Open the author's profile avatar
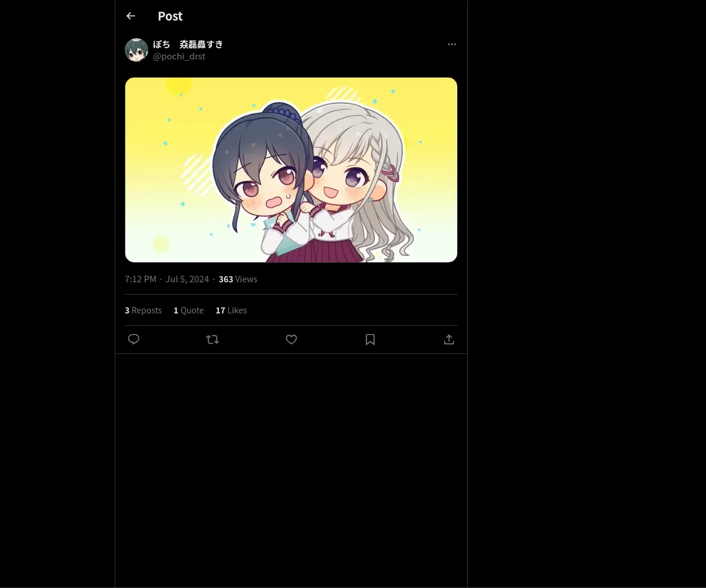706x588 pixels. pos(136,50)
